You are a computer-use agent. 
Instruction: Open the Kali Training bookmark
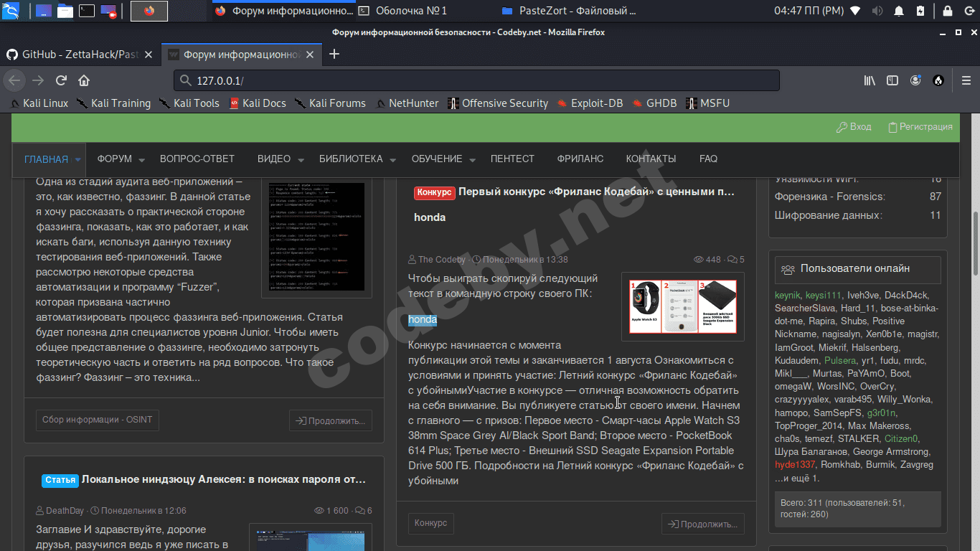click(x=113, y=103)
